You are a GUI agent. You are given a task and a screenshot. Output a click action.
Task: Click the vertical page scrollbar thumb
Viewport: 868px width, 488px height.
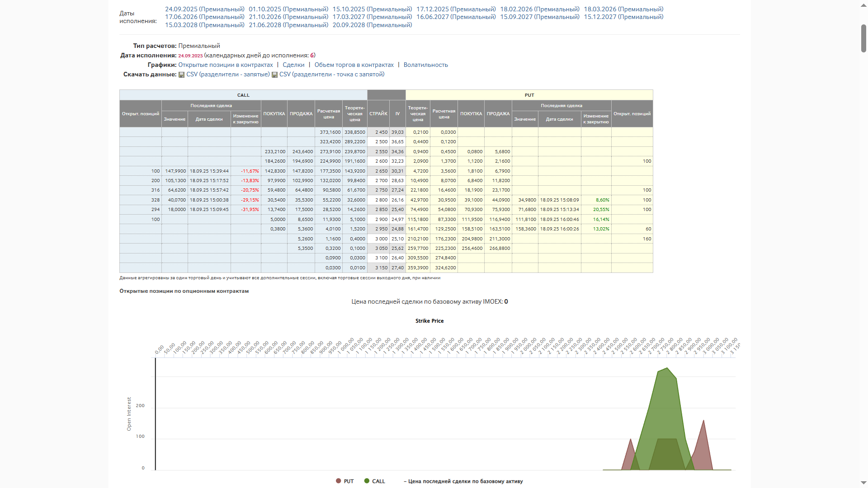click(863, 38)
